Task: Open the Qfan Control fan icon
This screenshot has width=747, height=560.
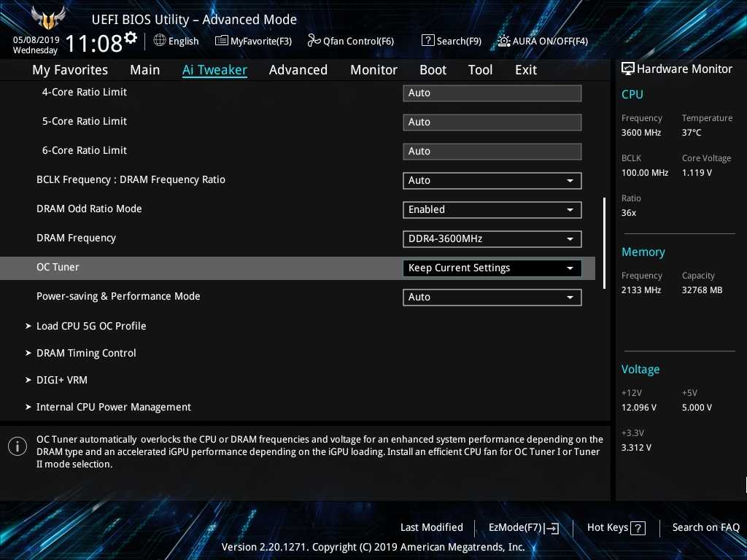Action: [314, 41]
